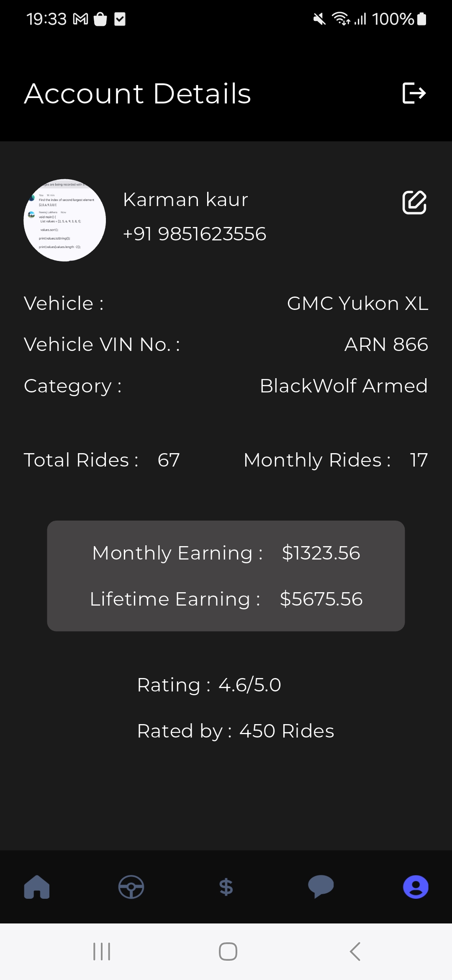The image size is (452, 980).
Task: Select the profile account tab icon
Action: (x=416, y=887)
